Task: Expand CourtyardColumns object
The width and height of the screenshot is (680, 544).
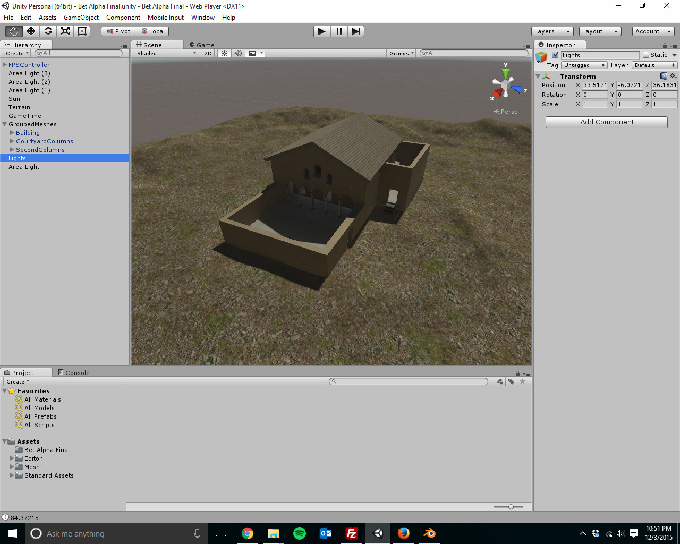Action: click(12, 141)
